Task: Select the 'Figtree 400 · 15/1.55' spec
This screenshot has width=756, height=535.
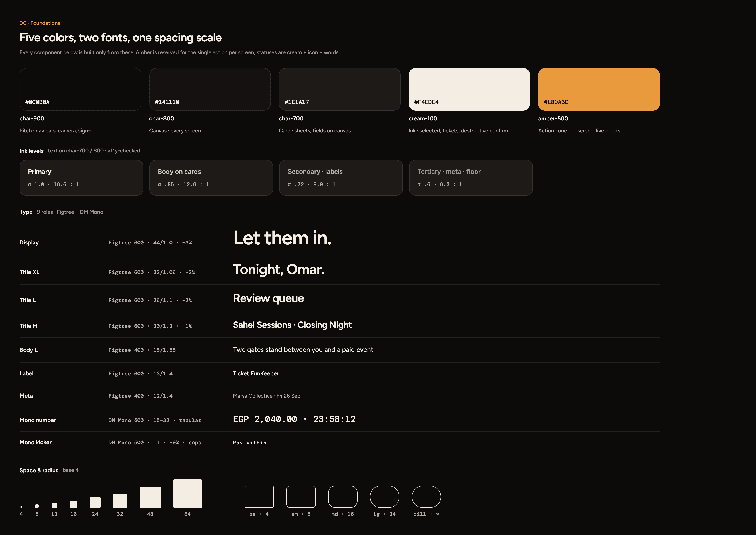Action: (x=142, y=350)
